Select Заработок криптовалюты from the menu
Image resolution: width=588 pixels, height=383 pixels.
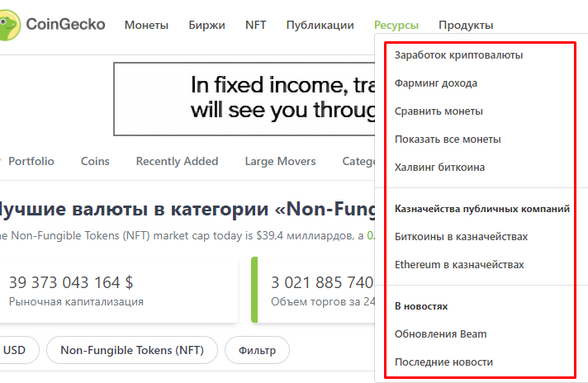pos(458,55)
